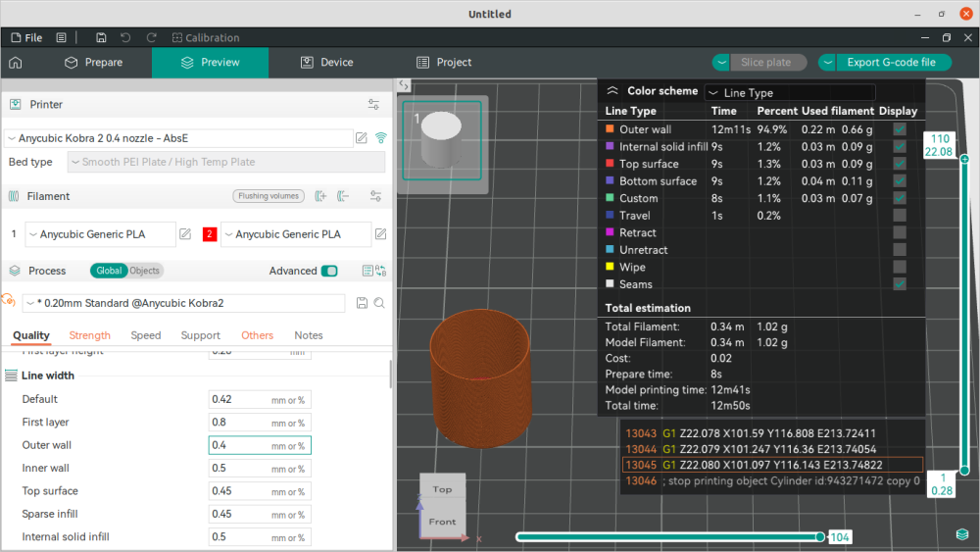
Task: Click the Top face of view cube
Action: [x=443, y=489]
